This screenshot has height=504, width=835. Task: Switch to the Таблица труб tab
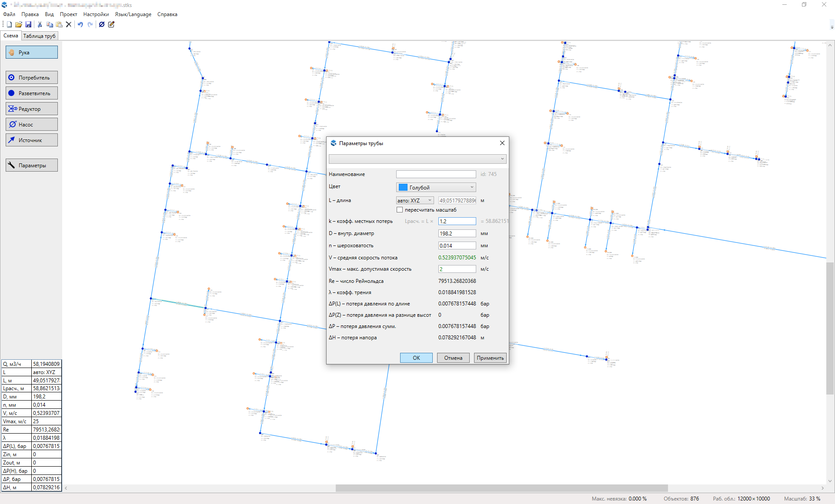coord(39,36)
